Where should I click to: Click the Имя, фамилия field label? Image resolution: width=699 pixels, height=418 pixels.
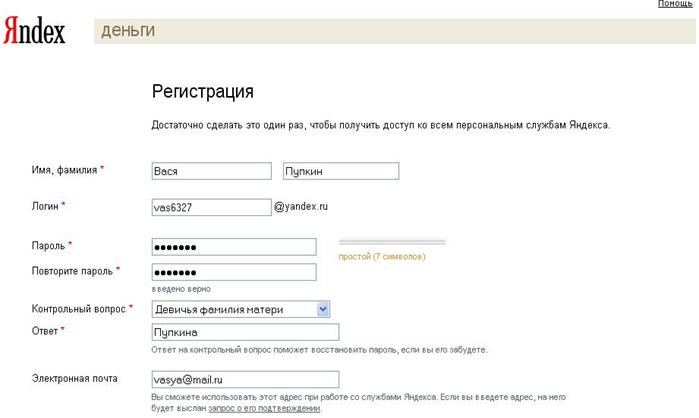[64, 170]
